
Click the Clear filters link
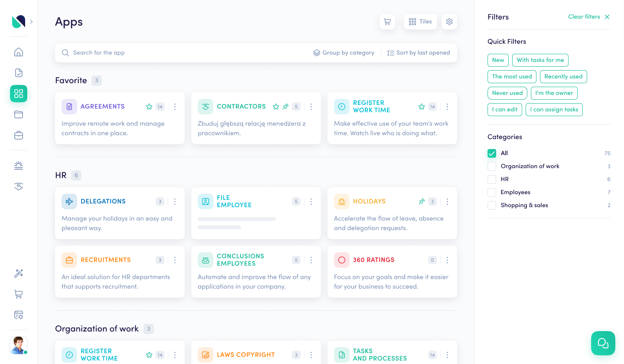click(589, 17)
